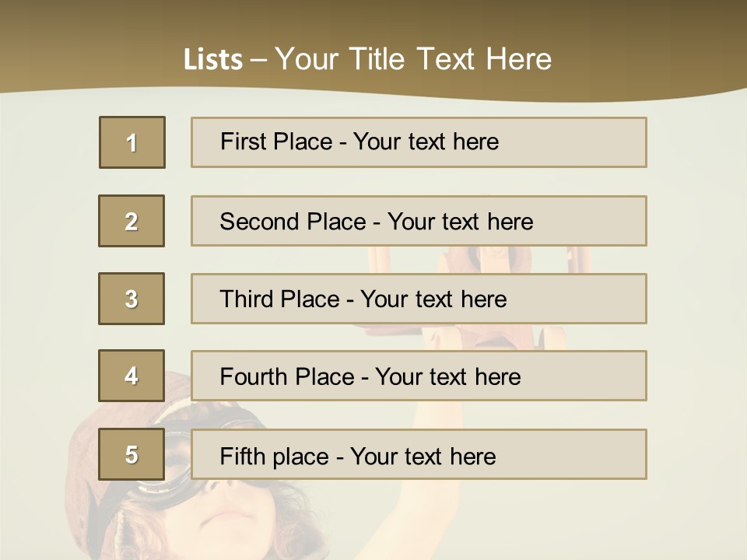Image resolution: width=747 pixels, height=560 pixels.
Task: Click the number 1 box
Action: tap(132, 142)
